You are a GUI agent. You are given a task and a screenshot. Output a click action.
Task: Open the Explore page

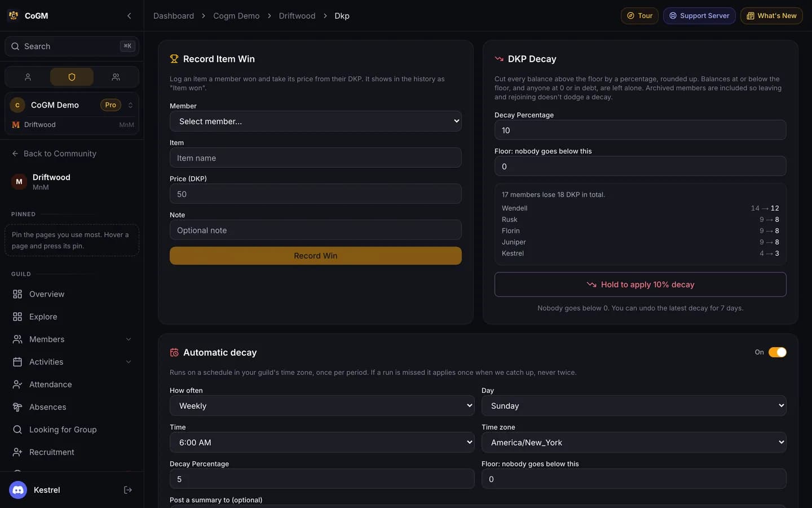point(72,317)
